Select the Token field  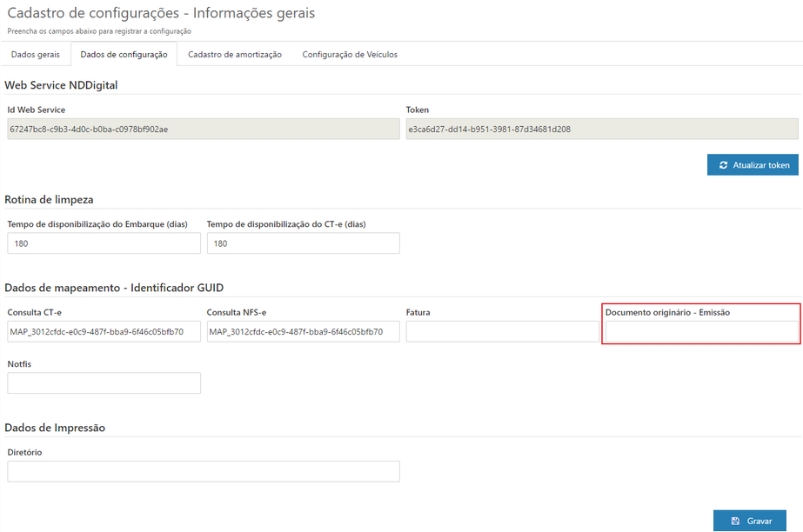tap(600, 129)
